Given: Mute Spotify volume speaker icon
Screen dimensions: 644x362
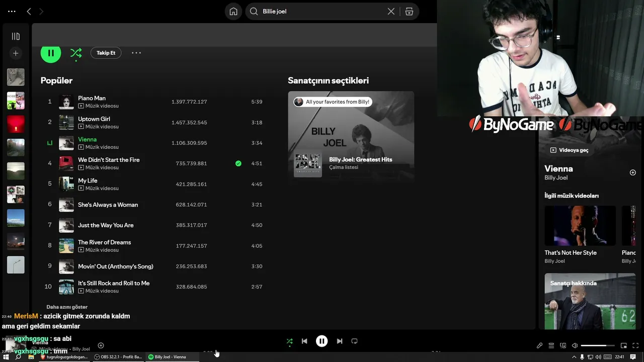Looking at the screenshot, I should click(575, 345).
